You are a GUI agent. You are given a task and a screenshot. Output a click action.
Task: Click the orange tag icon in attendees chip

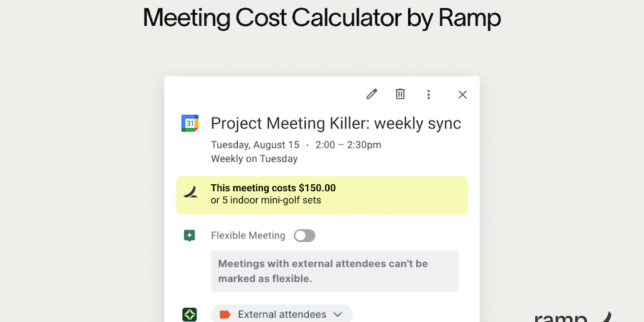click(x=225, y=314)
